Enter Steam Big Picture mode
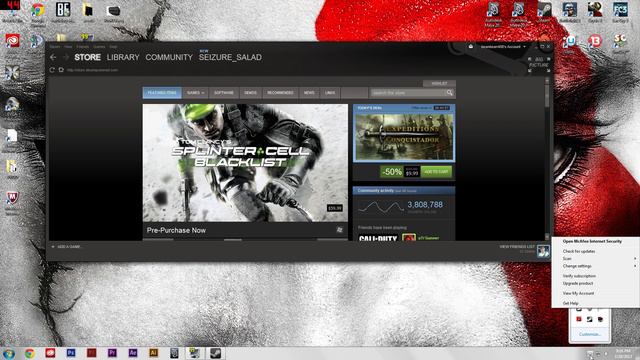Screen dimensions: 640x360 tap(539, 65)
